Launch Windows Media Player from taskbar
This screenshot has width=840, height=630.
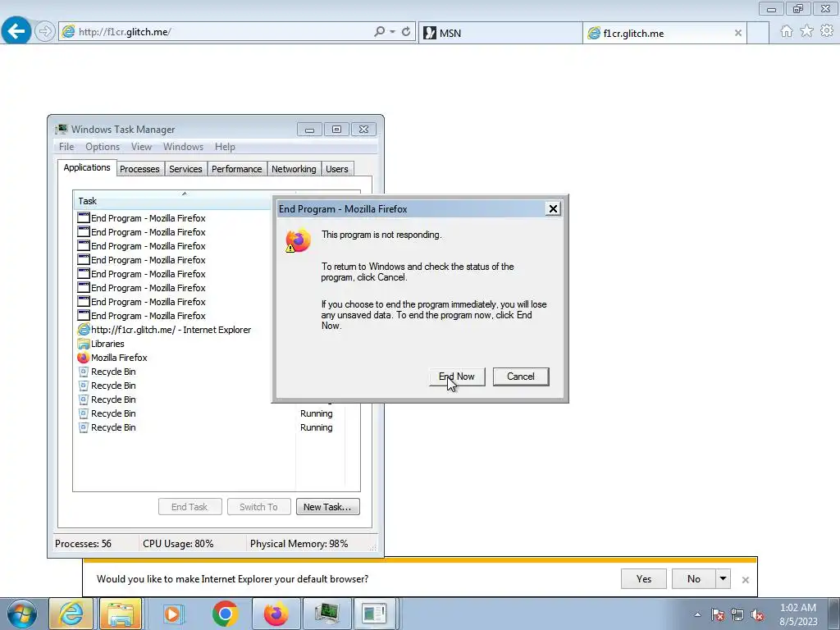click(173, 614)
